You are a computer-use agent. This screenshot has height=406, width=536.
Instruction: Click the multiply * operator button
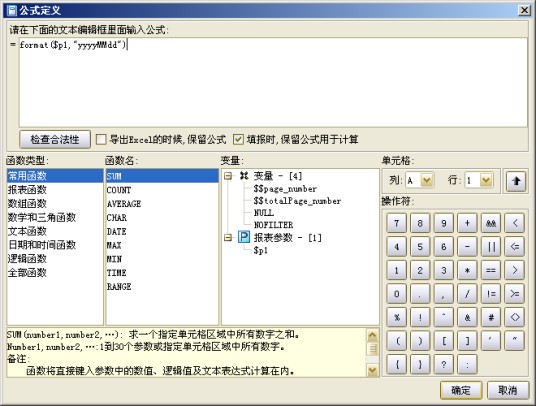point(467,270)
